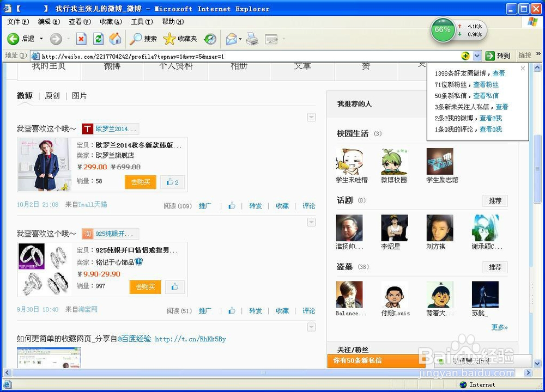Switch to the 原创 filter tab
Viewport: 545px width, 392px height.
(52, 96)
